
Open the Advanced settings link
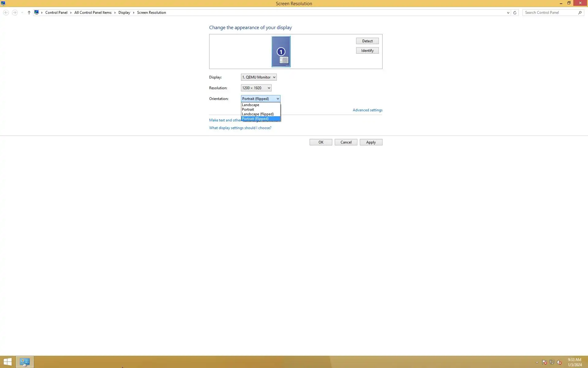(367, 110)
